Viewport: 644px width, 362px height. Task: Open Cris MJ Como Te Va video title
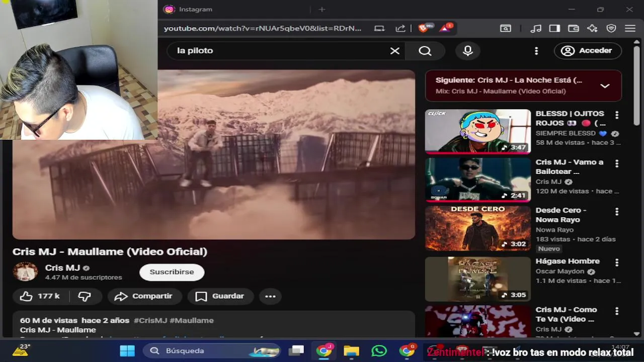pos(566,314)
